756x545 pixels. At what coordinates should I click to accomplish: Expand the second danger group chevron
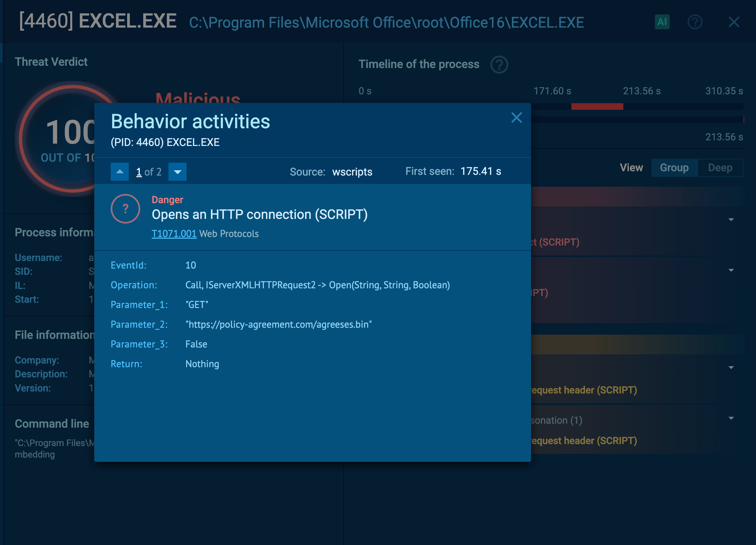pos(731,270)
